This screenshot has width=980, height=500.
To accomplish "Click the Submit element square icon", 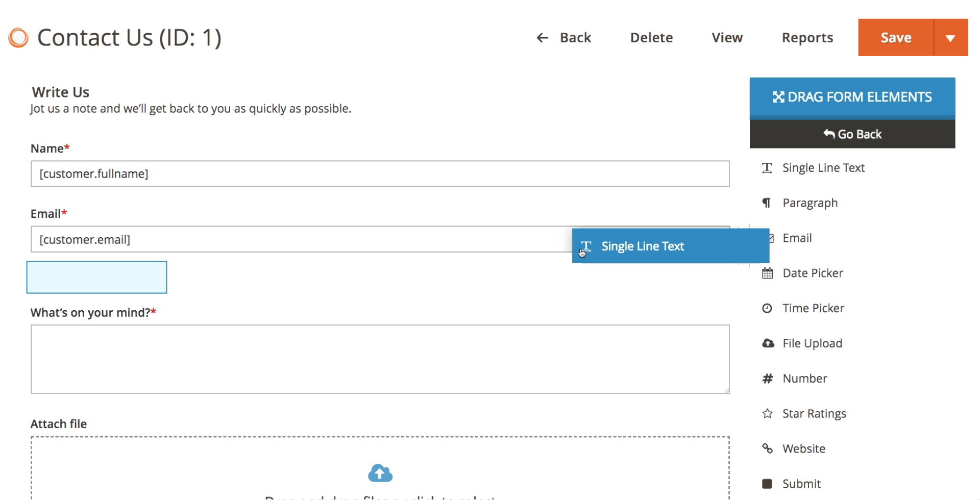I will [x=767, y=484].
